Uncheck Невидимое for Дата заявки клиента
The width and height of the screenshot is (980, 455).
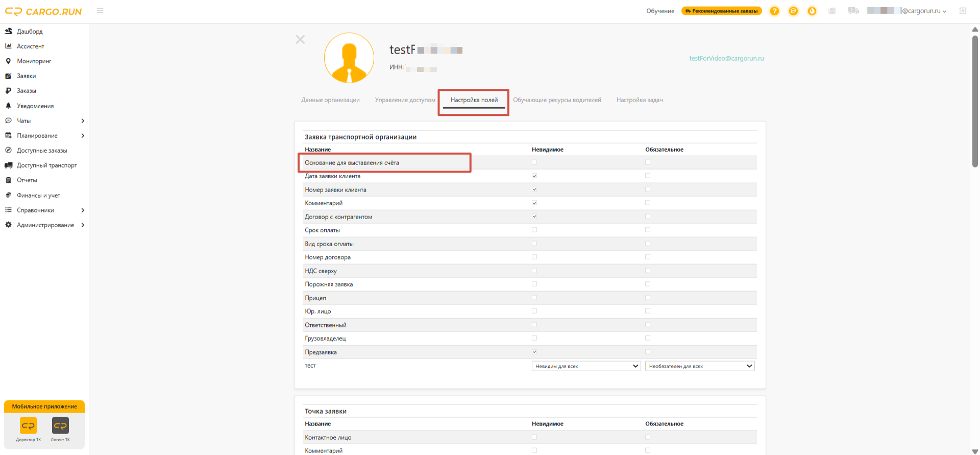click(534, 176)
